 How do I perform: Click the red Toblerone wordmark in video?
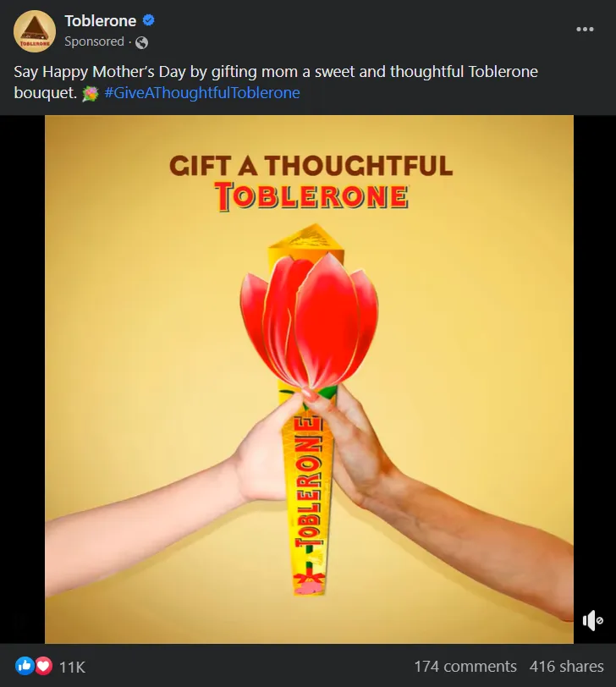(311, 197)
